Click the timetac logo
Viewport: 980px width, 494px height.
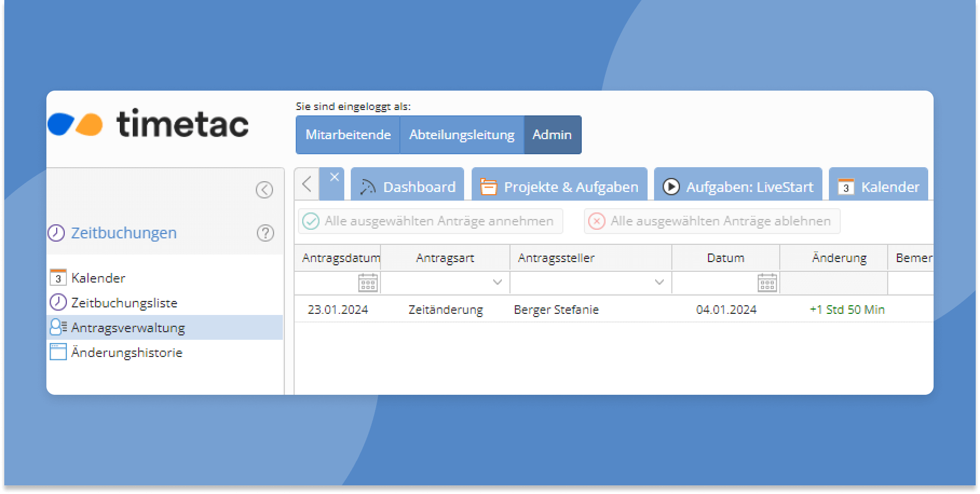pos(148,124)
